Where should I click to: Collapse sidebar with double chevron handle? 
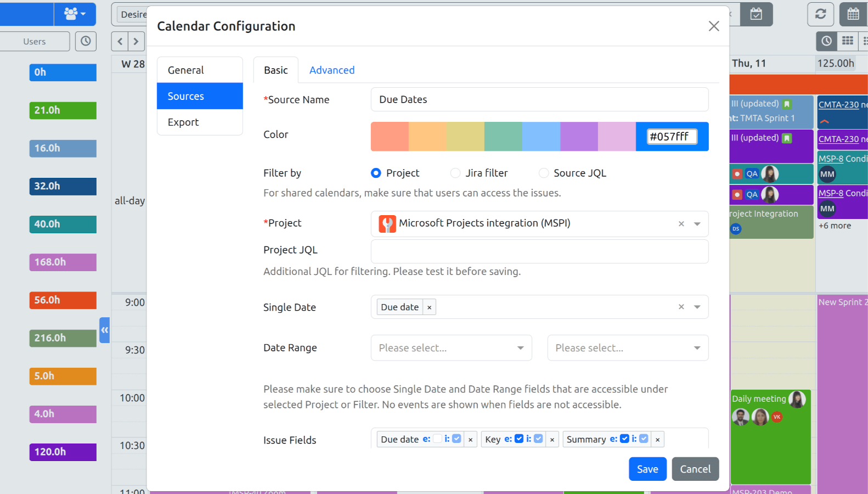(104, 330)
